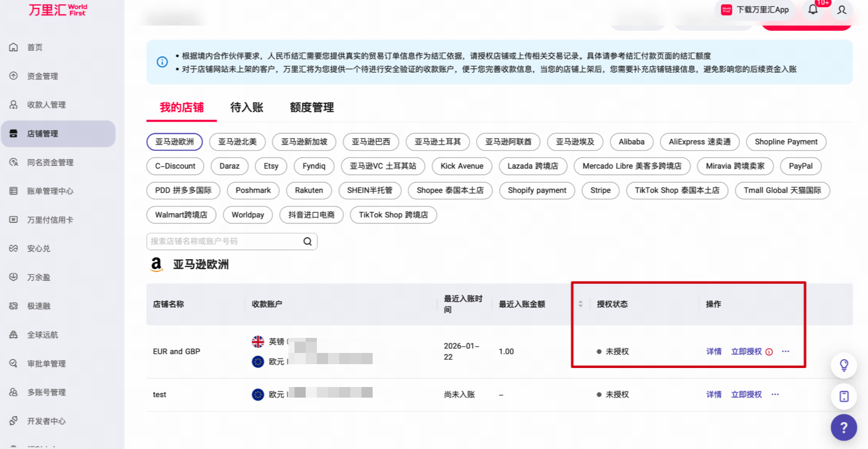This screenshot has height=449, width=868.
Task: Open the purple question mark help button
Action: click(x=843, y=428)
